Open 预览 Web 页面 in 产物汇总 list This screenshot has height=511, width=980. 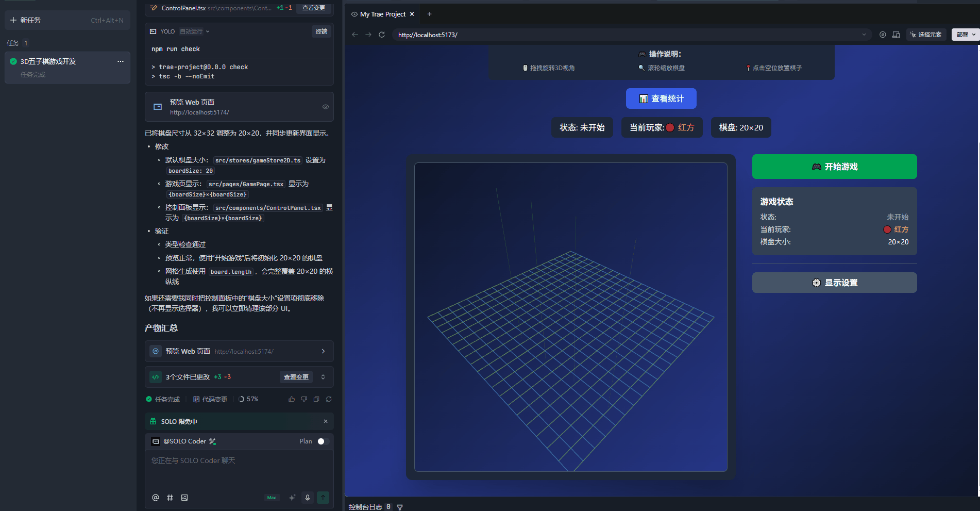(x=239, y=351)
